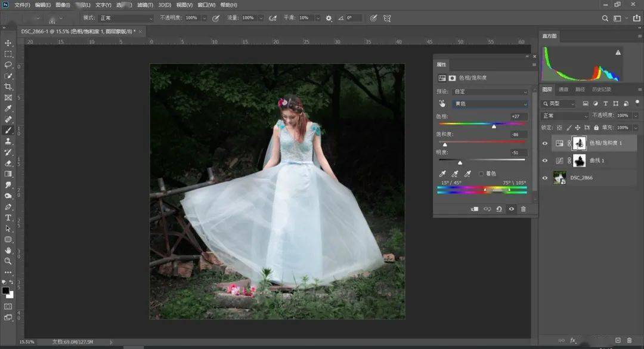This screenshot has height=349, width=644.
Task: Reset adjustment defaults in Properties panel
Action: [499, 209]
